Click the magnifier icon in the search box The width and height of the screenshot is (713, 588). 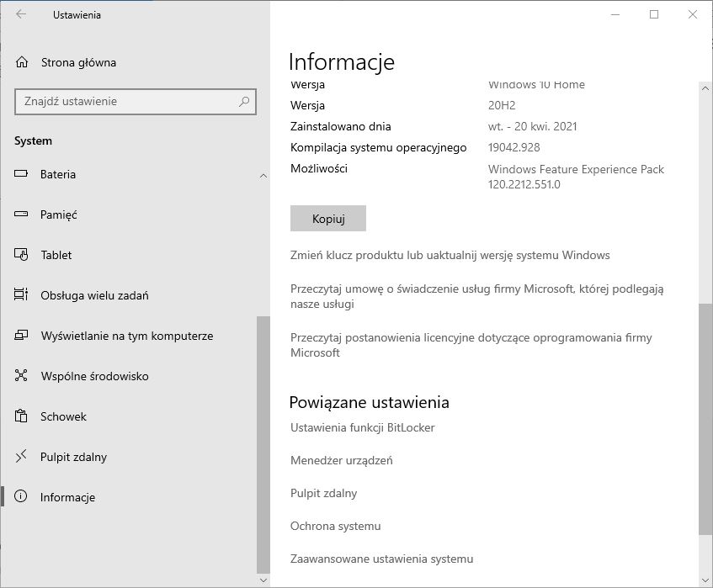[x=244, y=101]
